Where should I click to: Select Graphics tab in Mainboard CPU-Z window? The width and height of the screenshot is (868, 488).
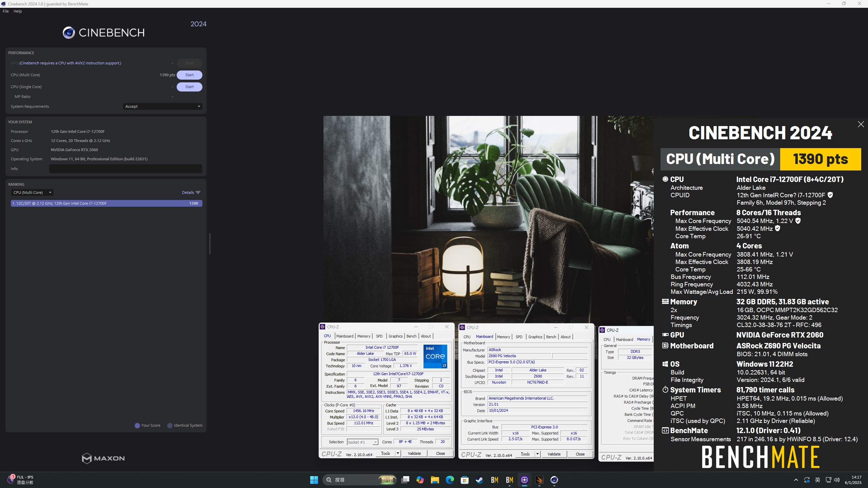(535, 337)
